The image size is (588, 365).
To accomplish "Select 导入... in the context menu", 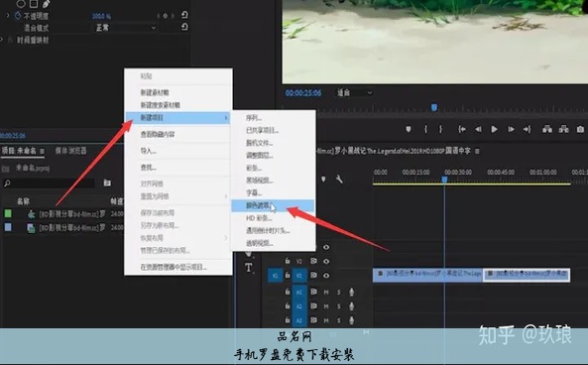I will [178, 151].
